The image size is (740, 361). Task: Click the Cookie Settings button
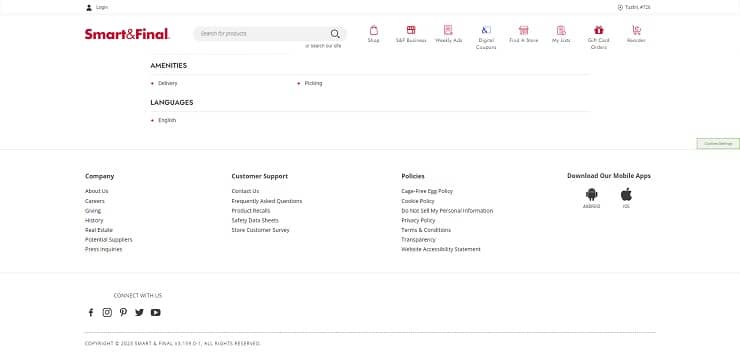coord(718,143)
